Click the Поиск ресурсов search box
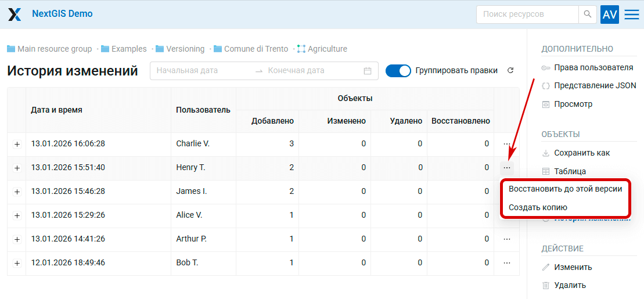This screenshot has width=644, height=299. pyautogui.click(x=527, y=15)
